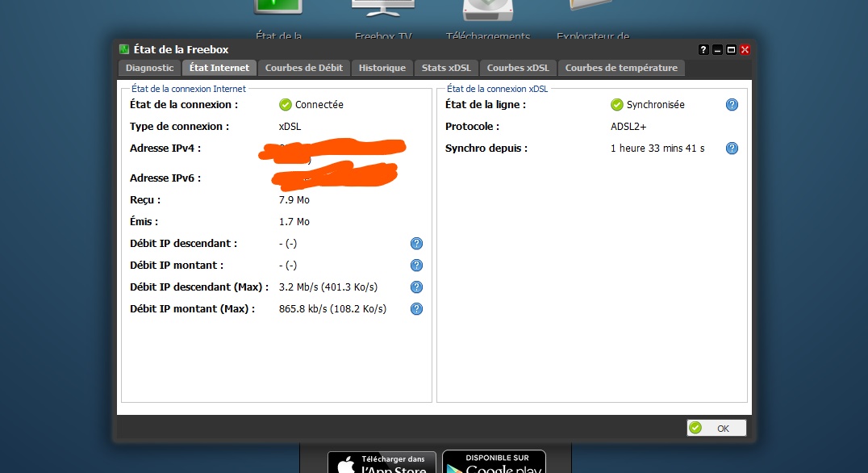Show the Courbes xDSL tab
This screenshot has height=473, width=868.
[518, 68]
